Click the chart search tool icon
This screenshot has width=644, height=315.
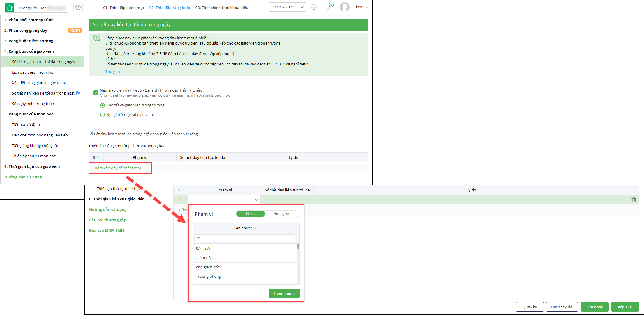coord(330,6)
